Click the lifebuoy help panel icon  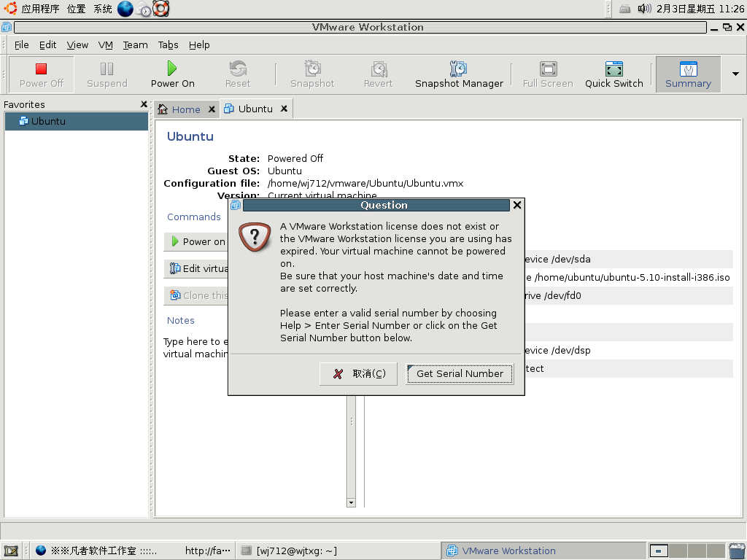click(161, 9)
